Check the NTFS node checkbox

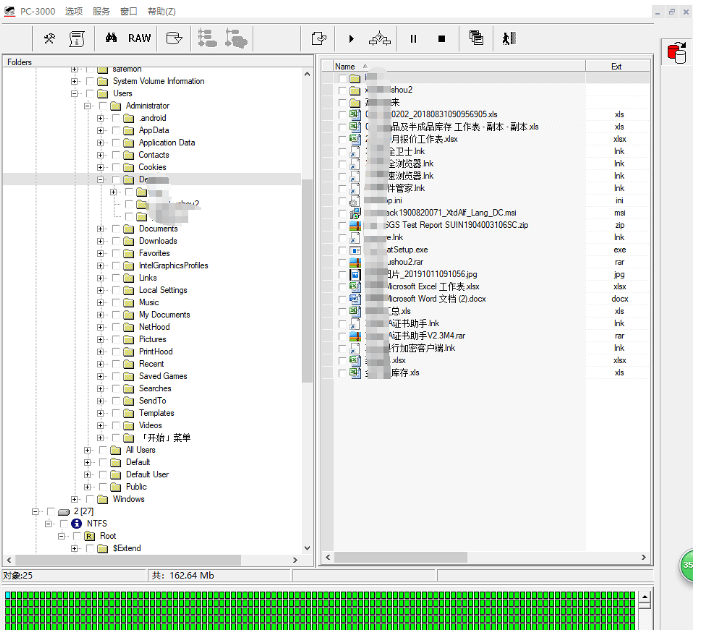pyautogui.click(x=63, y=524)
